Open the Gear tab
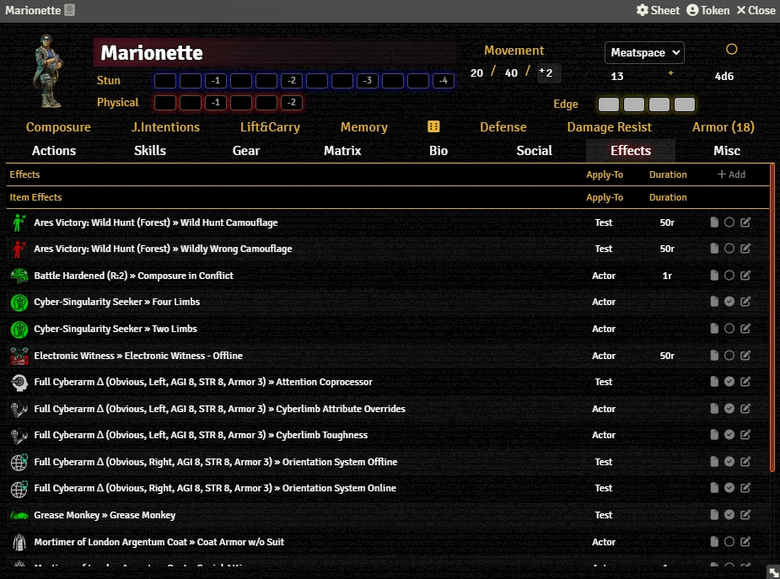 tap(246, 151)
